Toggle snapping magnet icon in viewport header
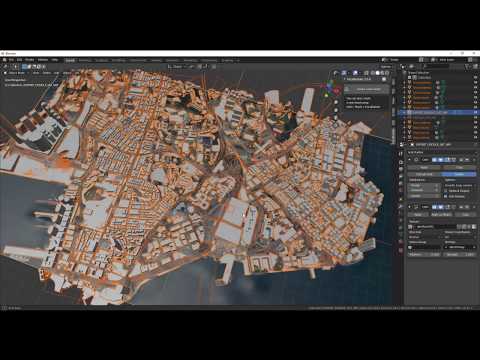This screenshot has height=360, width=480. pyautogui.click(x=200, y=67)
